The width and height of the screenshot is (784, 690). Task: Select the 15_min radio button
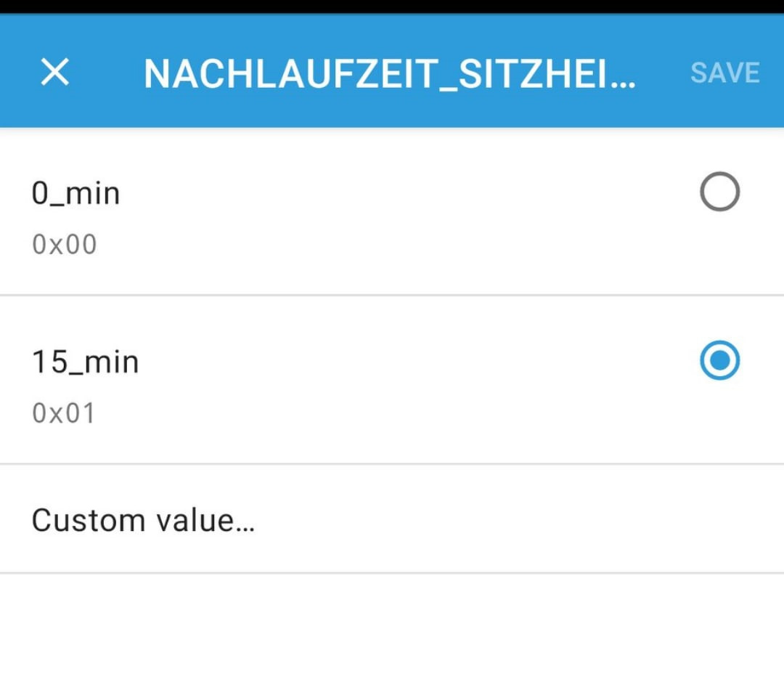coord(719,361)
